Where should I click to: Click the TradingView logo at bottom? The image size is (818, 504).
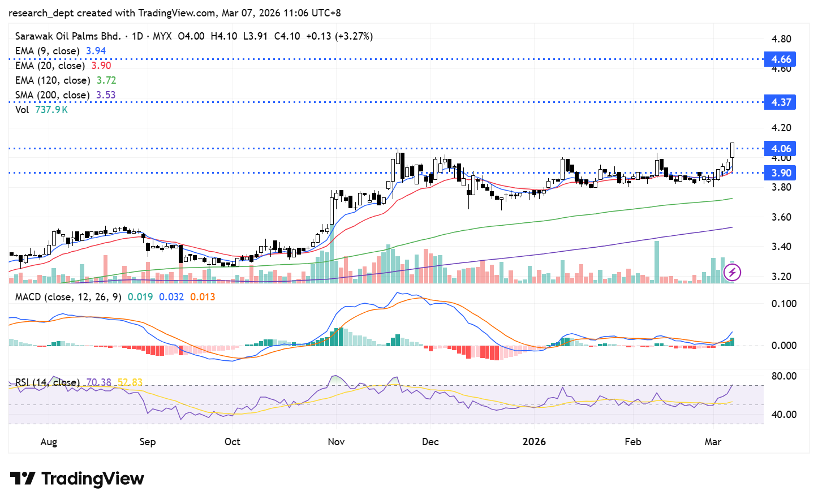pyautogui.click(x=77, y=479)
